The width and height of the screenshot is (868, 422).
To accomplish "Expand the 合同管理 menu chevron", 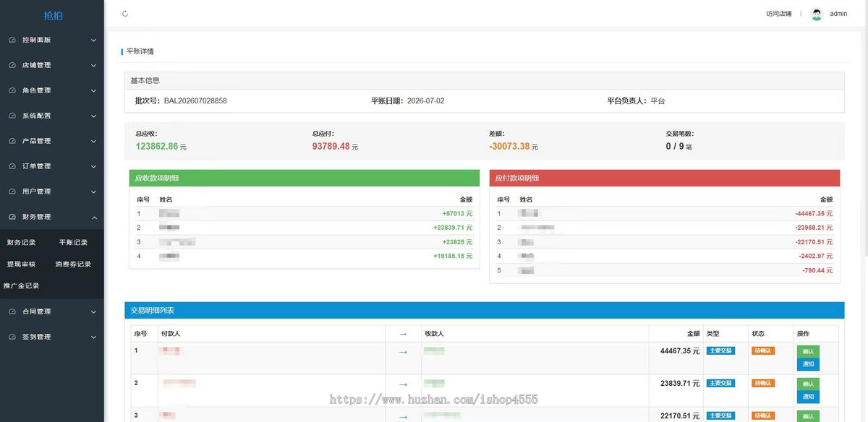I will point(93,312).
